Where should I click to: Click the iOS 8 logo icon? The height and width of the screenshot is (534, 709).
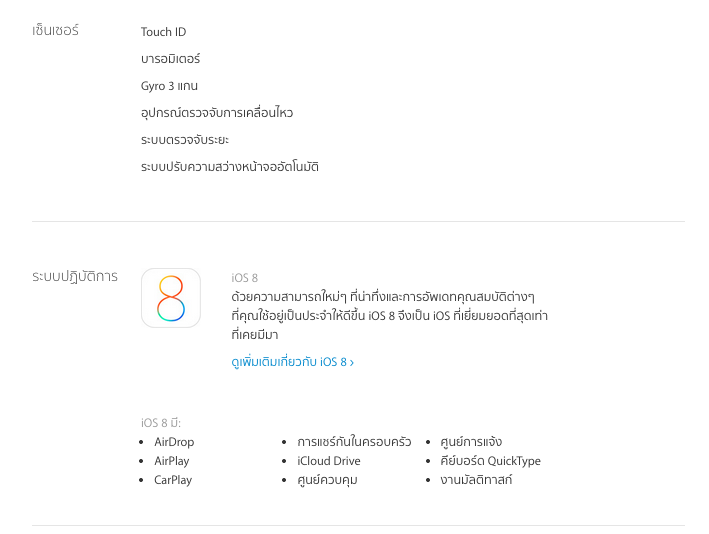[171, 298]
